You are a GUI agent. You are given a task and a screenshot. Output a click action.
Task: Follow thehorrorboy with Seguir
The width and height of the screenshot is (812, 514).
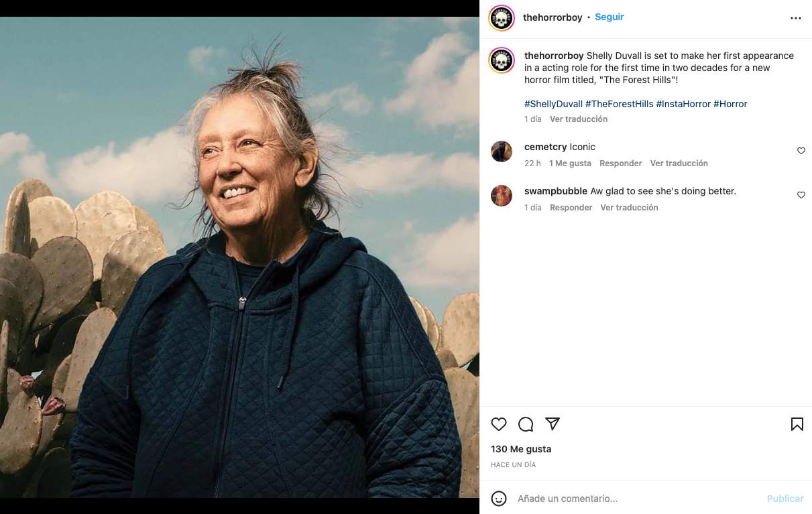609,17
